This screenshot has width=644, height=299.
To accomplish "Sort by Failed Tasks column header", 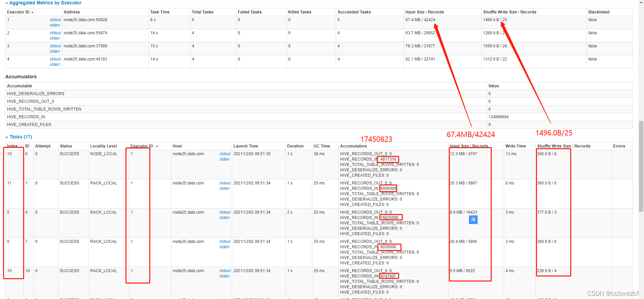I will click(250, 12).
